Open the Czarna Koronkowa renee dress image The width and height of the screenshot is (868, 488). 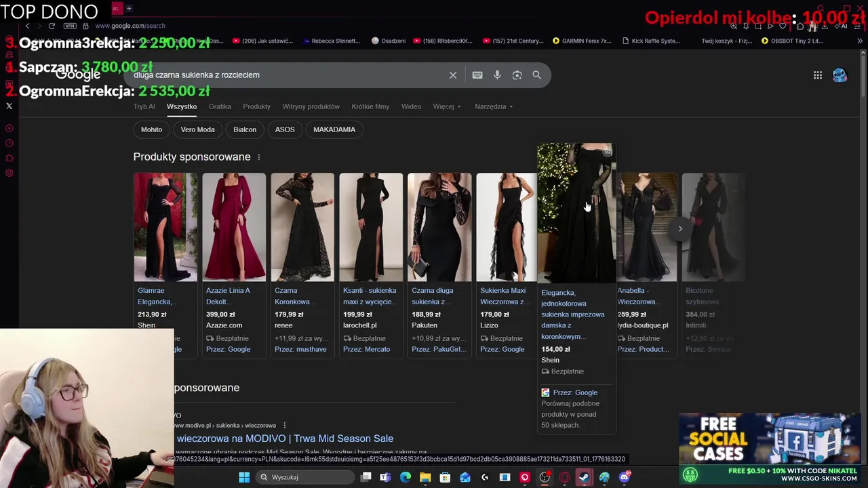pos(302,227)
